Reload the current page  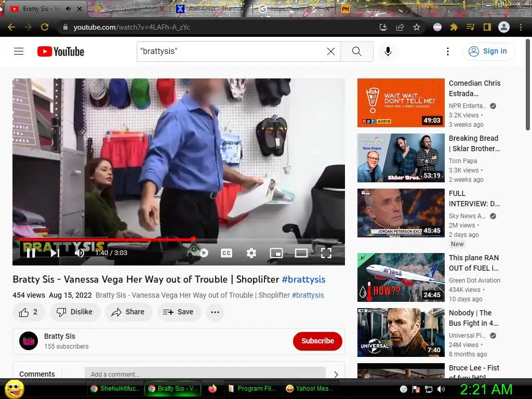pyautogui.click(x=45, y=27)
